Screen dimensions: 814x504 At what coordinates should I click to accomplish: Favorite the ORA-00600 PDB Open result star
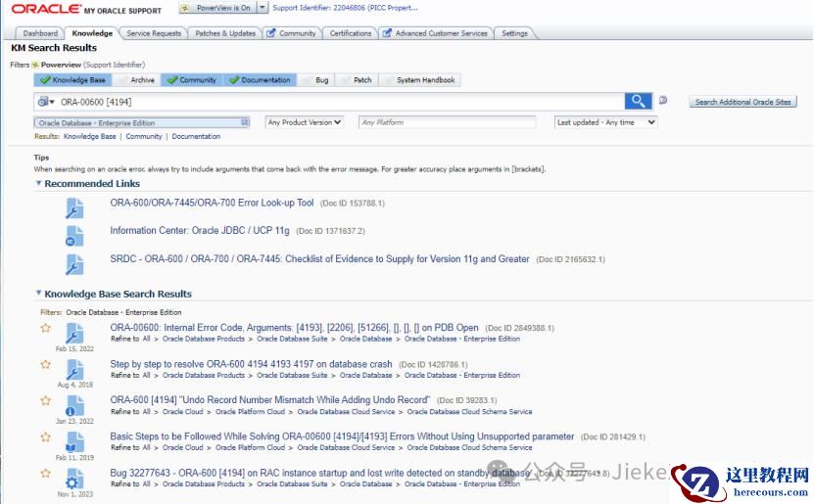(x=46, y=328)
